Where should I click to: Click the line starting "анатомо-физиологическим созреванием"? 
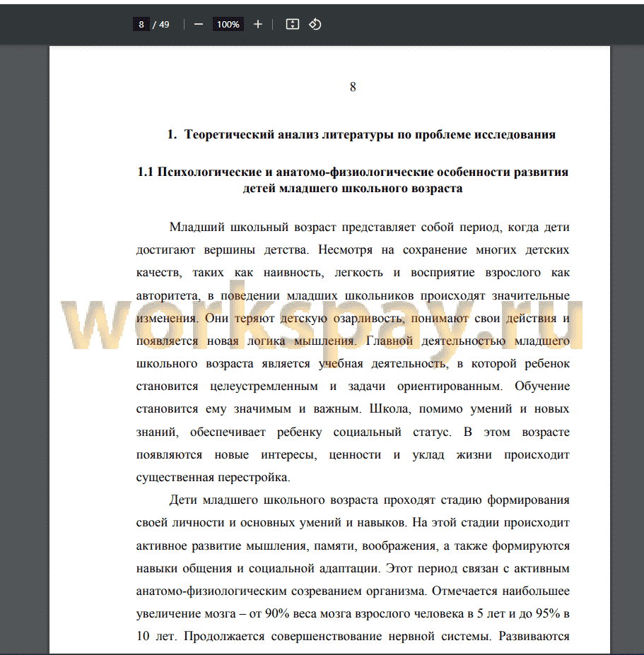353,591
